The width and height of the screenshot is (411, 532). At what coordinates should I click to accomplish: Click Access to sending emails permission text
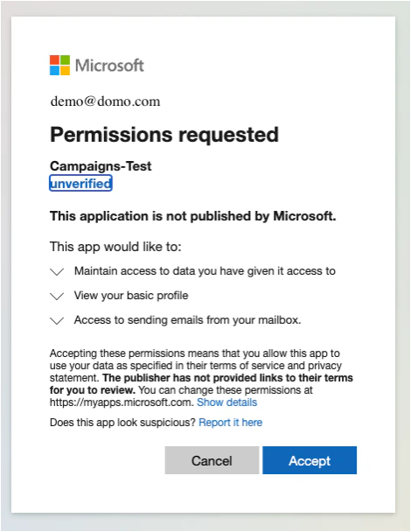[187, 320]
